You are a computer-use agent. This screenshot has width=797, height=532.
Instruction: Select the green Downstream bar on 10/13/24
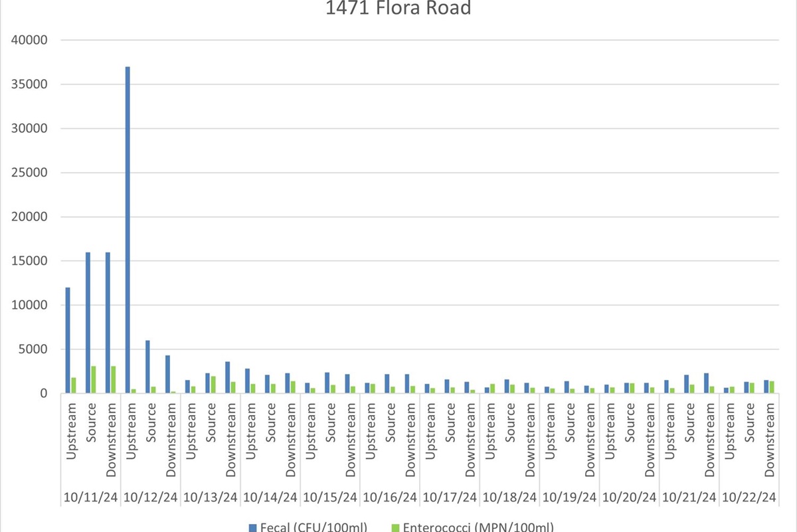point(233,389)
